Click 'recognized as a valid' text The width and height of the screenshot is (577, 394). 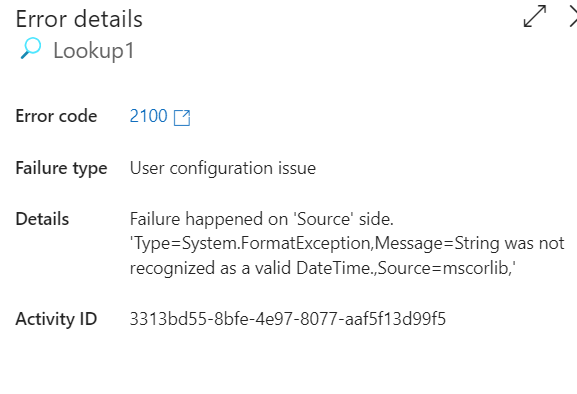coord(210,268)
